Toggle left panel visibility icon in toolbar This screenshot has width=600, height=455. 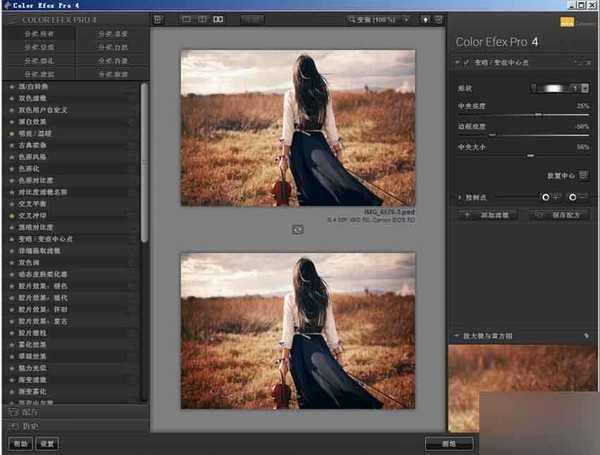tap(159, 19)
